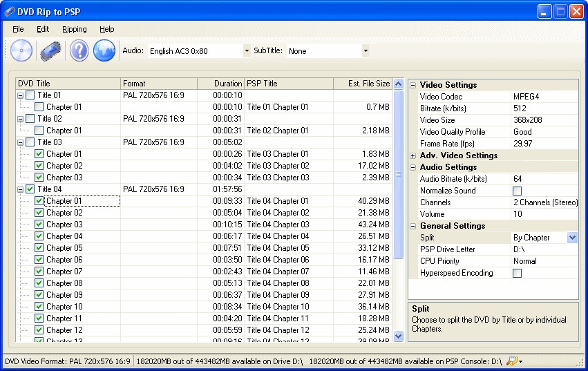Minimize the DVD Rip to PSP window

(x=544, y=12)
